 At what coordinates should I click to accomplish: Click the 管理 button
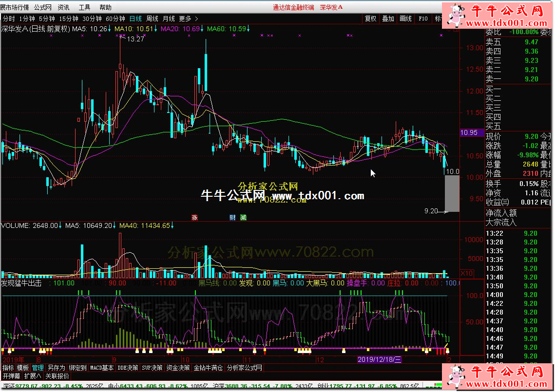pos(38,368)
